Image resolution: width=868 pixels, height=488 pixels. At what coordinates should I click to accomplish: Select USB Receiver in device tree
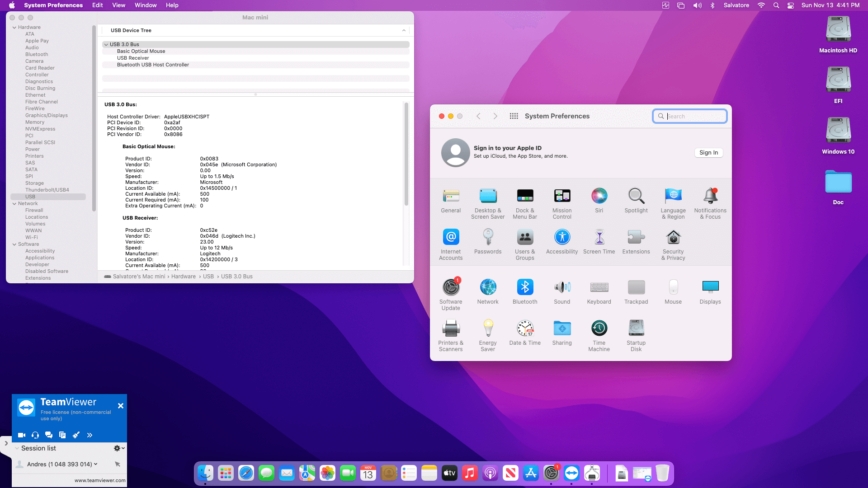tap(256, 58)
